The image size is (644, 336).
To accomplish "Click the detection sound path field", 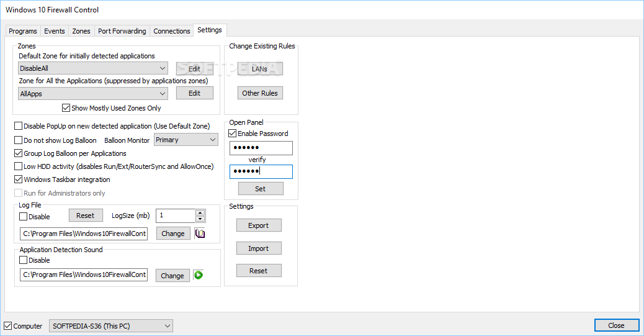I will [x=84, y=275].
